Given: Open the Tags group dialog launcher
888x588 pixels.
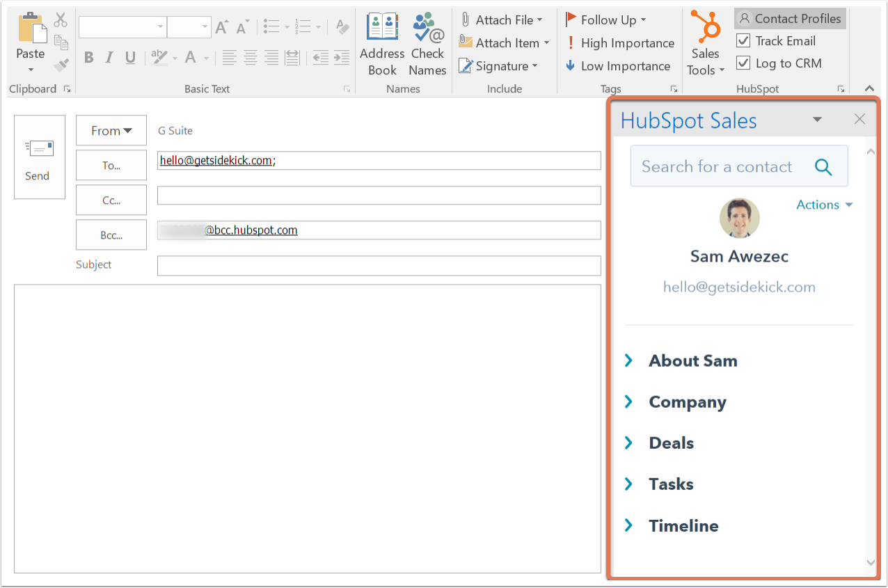Looking at the screenshot, I should [x=674, y=89].
